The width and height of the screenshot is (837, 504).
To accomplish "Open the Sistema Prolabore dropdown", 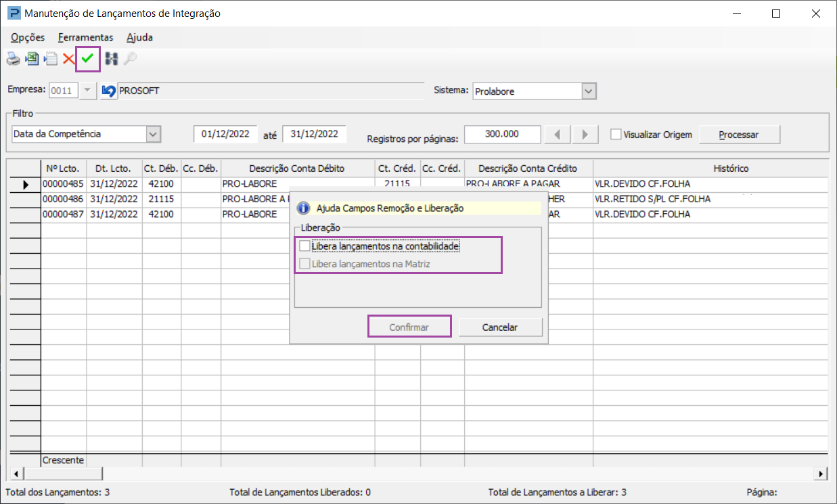I will point(589,91).
